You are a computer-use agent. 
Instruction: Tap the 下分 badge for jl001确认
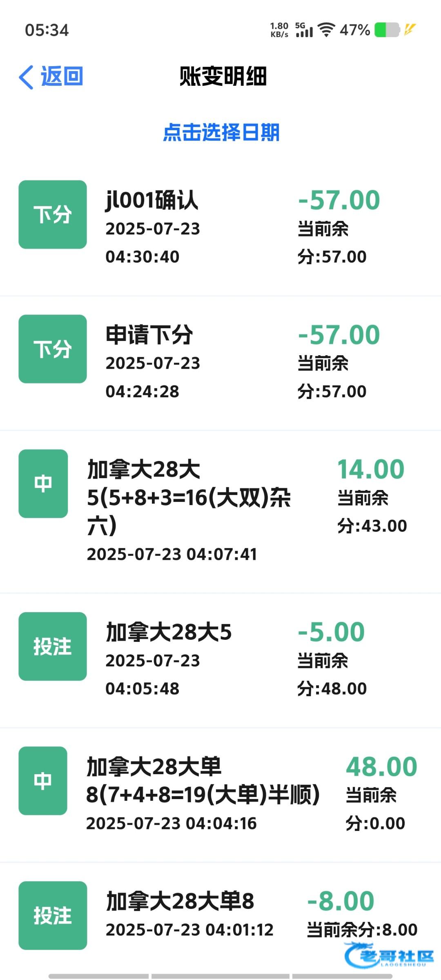coord(53,214)
